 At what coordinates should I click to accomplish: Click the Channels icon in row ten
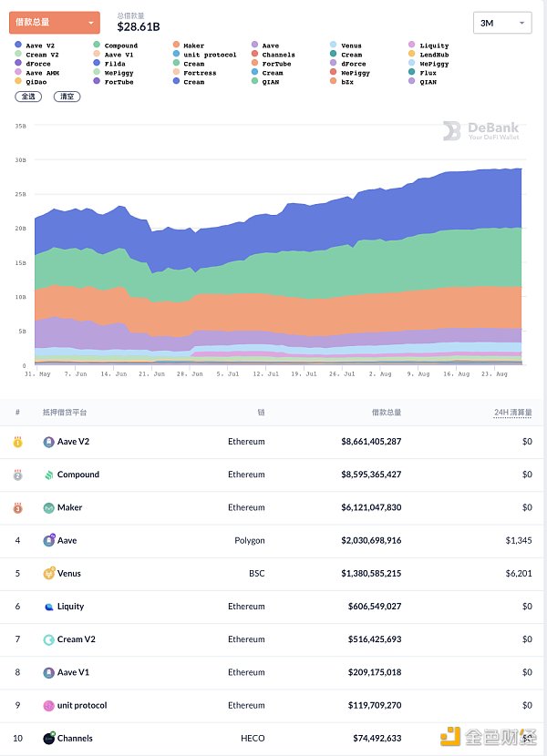(x=49, y=739)
